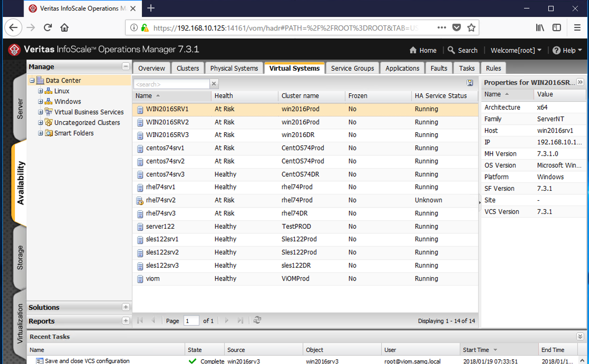Click the Smart Folders folder icon

[49, 133]
